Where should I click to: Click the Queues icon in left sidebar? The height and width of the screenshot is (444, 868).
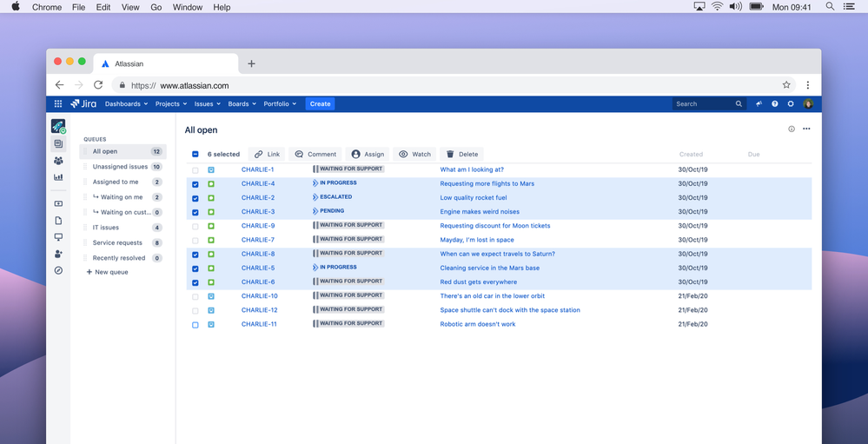(58, 143)
